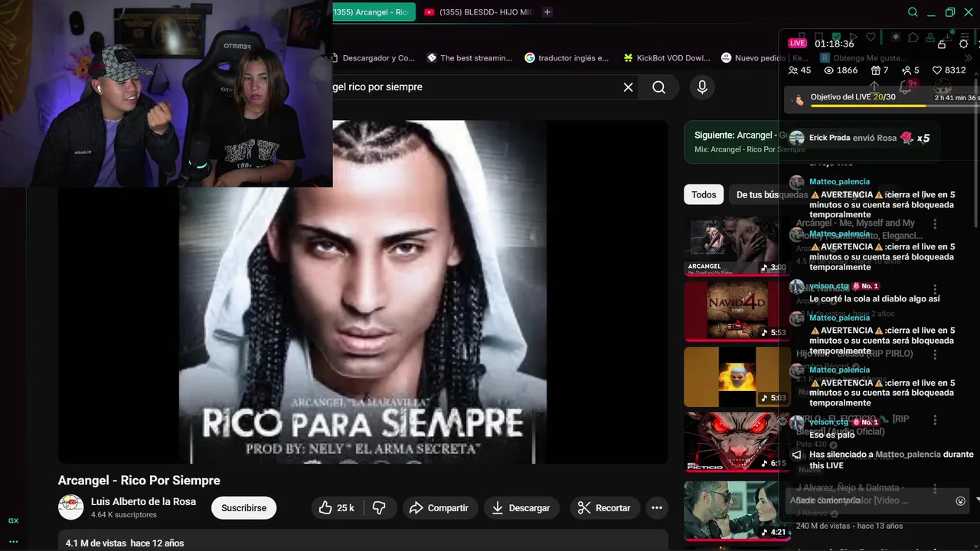Open the three-dot more actions menu
This screenshot has width=980, height=551.
(x=656, y=508)
